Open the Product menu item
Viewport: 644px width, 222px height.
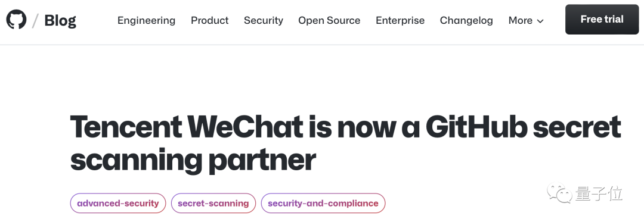[x=210, y=20]
